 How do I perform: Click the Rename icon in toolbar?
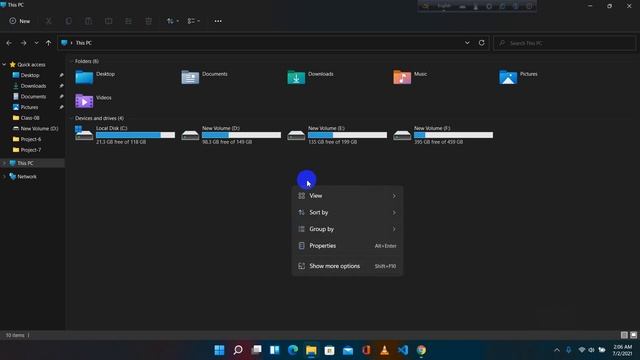click(x=109, y=21)
